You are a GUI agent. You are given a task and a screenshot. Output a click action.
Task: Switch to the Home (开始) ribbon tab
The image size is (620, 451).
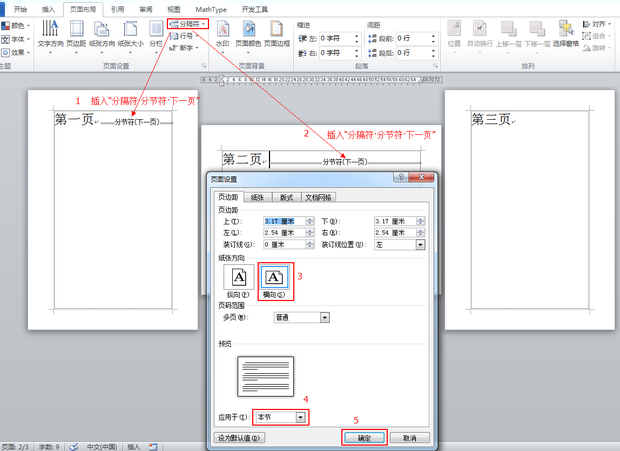click(x=20, y=9)
